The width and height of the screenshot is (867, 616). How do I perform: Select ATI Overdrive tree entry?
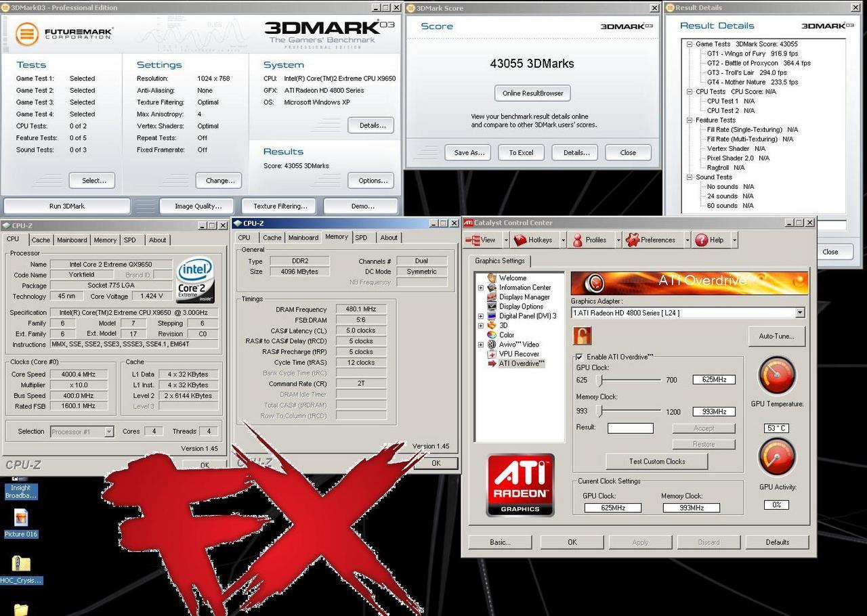pos(522,364)
